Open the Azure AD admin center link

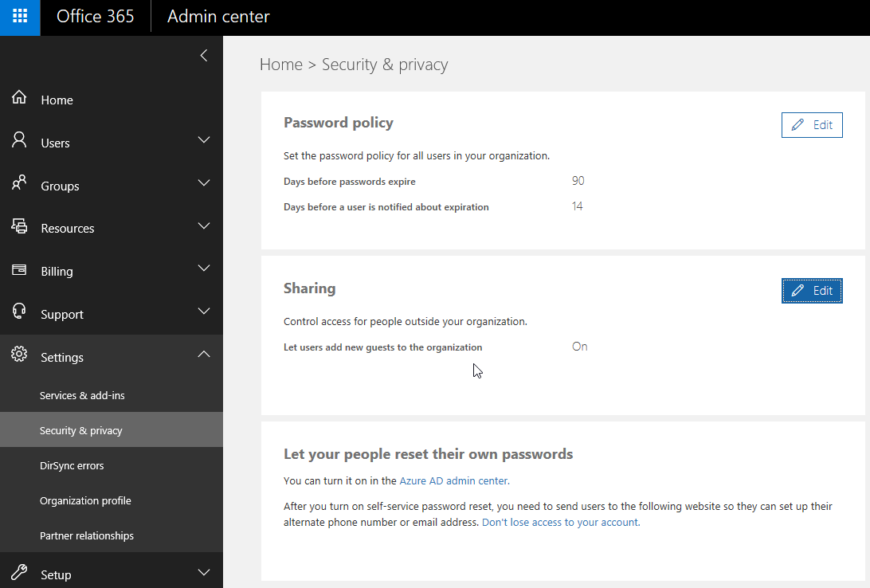[454, 480]
